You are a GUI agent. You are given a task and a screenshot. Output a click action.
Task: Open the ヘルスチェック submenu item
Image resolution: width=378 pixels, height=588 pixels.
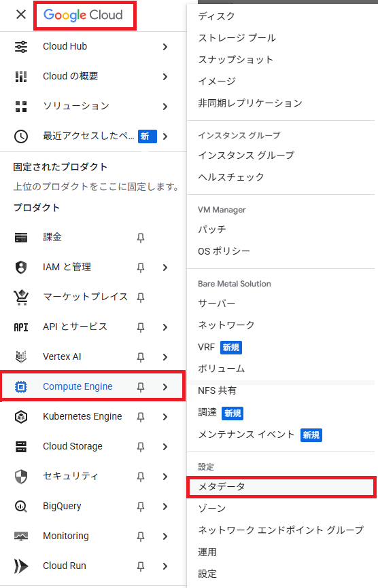231,177
